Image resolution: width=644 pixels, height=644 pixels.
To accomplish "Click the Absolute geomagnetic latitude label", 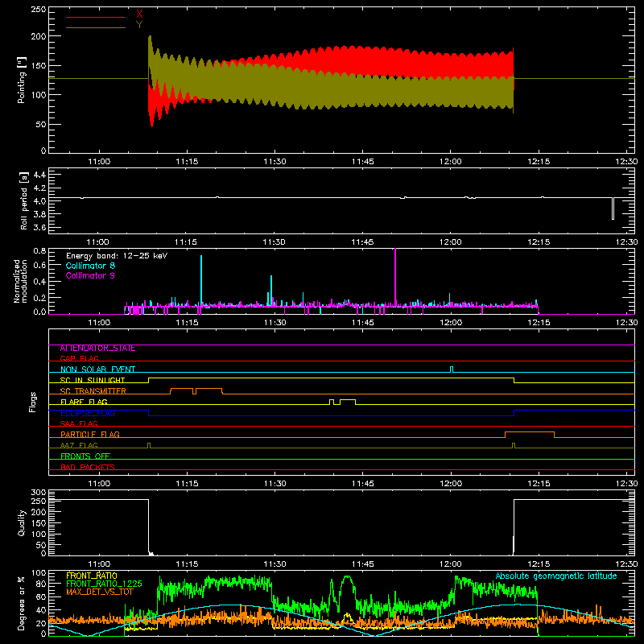I will pyautogui.click(x=556, y=576).
